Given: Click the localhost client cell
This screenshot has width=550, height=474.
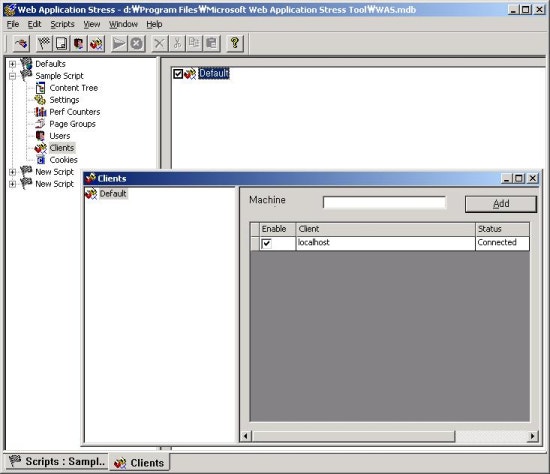Looking at the screenshot, I should click(385, 243).
